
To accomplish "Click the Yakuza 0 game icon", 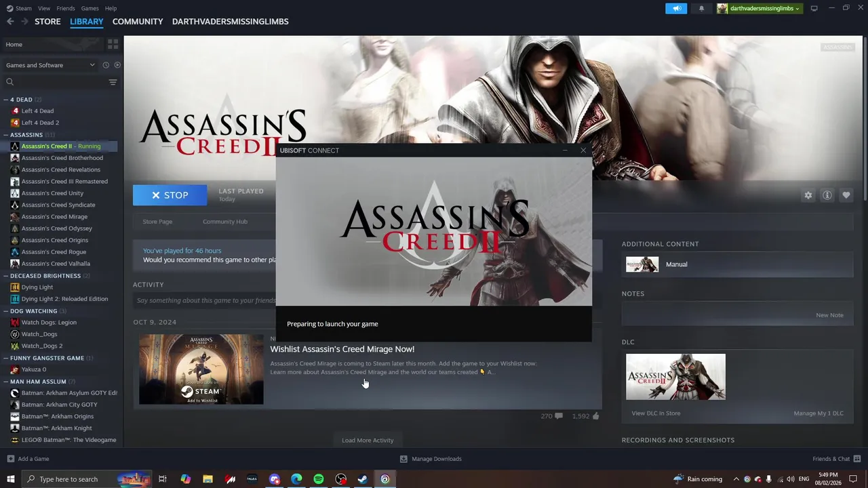I will click(x=15, y=369).
